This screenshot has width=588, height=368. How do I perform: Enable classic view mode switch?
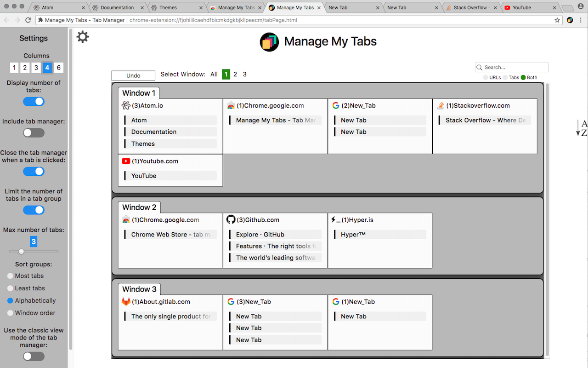coord(34,356)
